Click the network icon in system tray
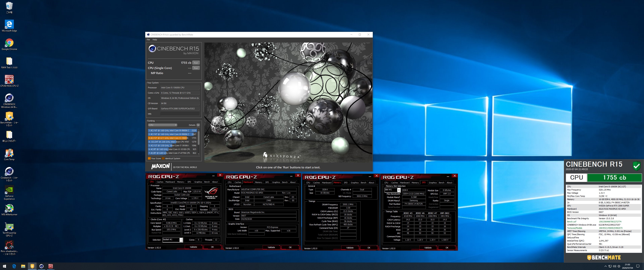This screenshot has height=270, width=644. point(610,266)
